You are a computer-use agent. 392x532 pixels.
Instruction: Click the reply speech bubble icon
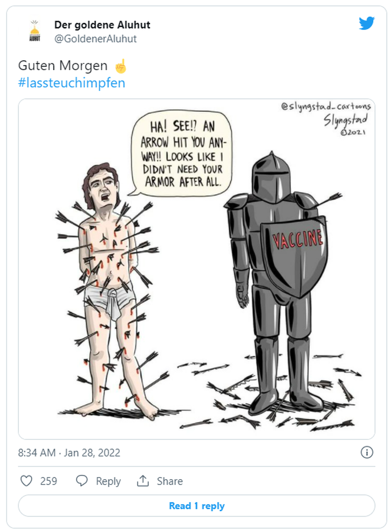[x=82, y=481]
